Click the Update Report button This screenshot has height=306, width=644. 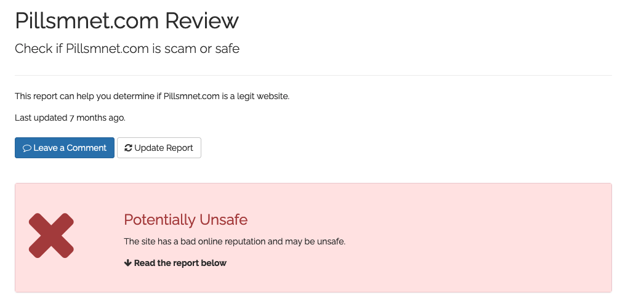(159, 147)
